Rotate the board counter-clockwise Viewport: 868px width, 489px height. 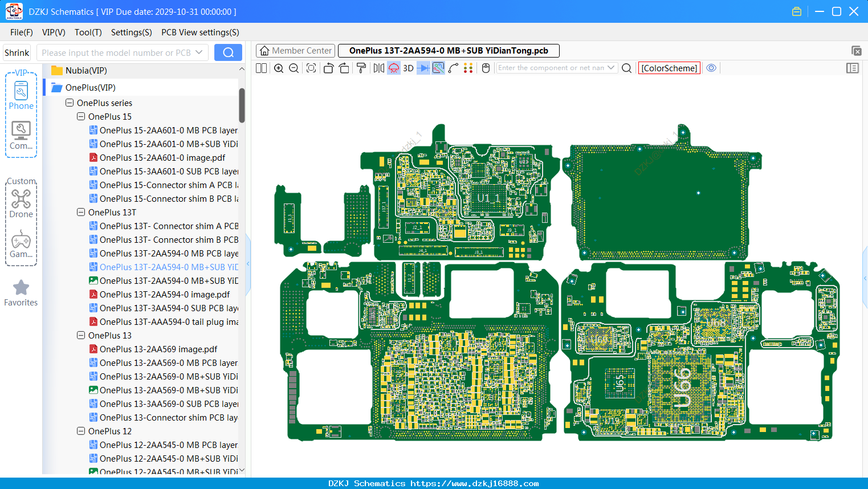pos(328,68)
